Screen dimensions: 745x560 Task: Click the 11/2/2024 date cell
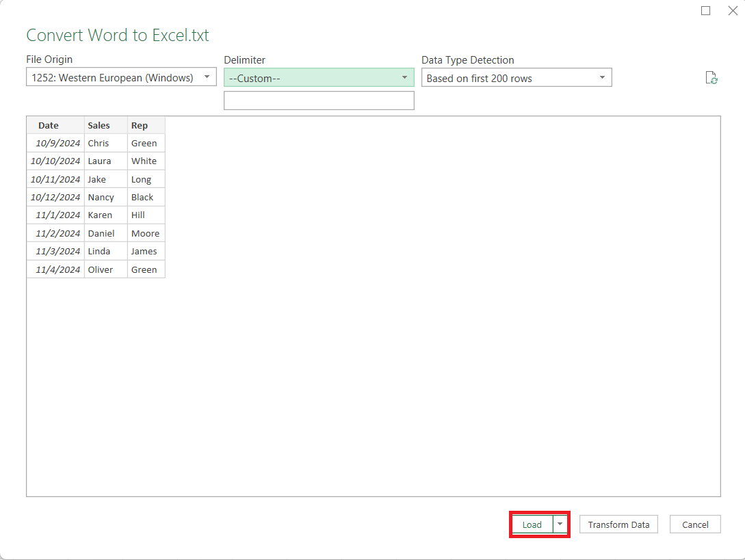[55, 233]
